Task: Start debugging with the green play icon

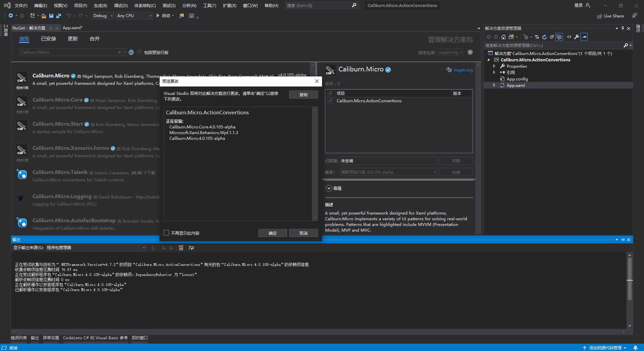Action: pos(158,16)
